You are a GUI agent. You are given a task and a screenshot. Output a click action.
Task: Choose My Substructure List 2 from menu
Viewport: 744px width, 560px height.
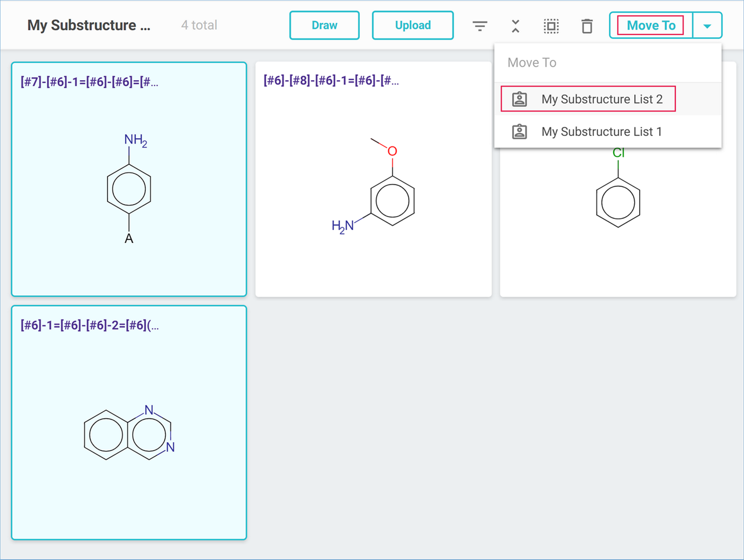click(x=602, y=99)
